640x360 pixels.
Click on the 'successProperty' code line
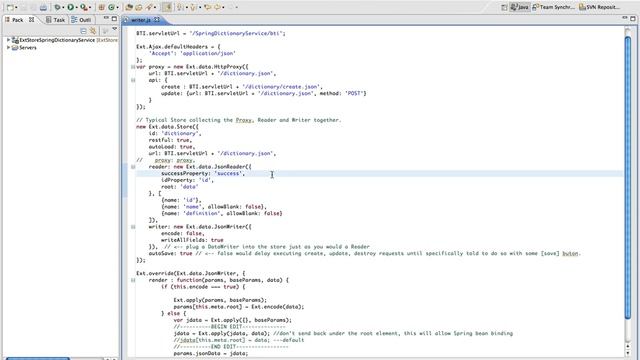[x=203, y=173]
